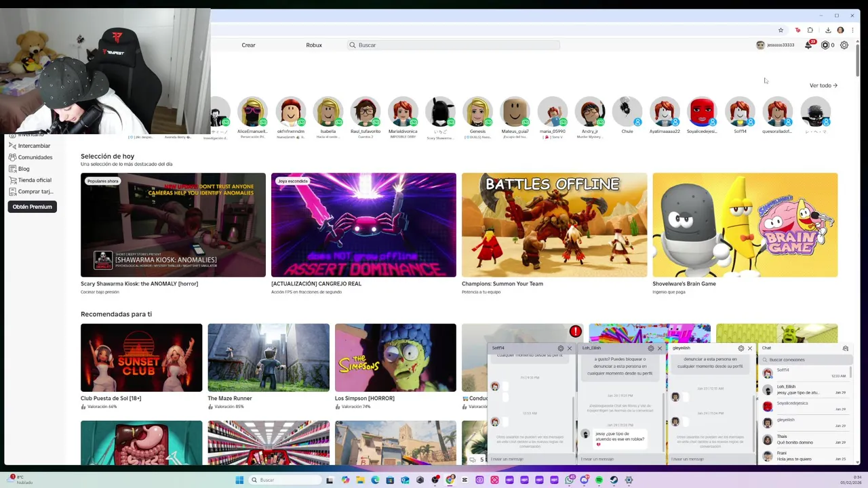Close the Loh_Eilish chat window
Image resolution: width=868 pixels, height=488 pixels.
click(660, 348)
